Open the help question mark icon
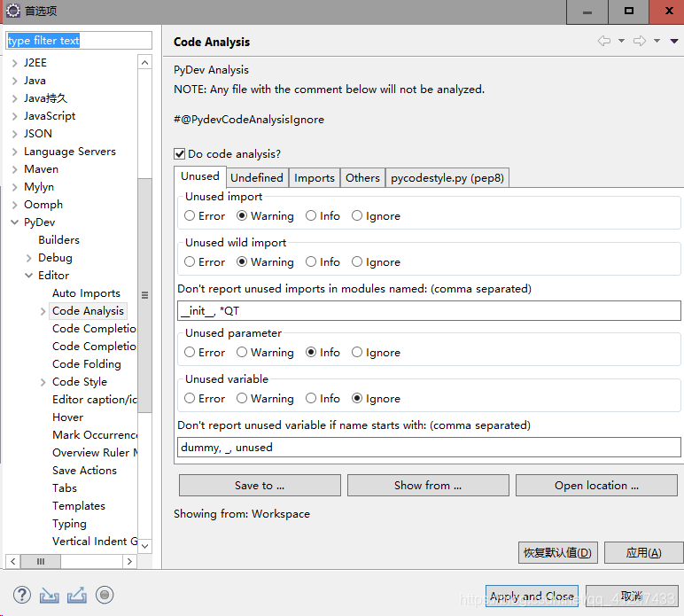Screen dimensions: 684x616 click(x=22, y=595)
